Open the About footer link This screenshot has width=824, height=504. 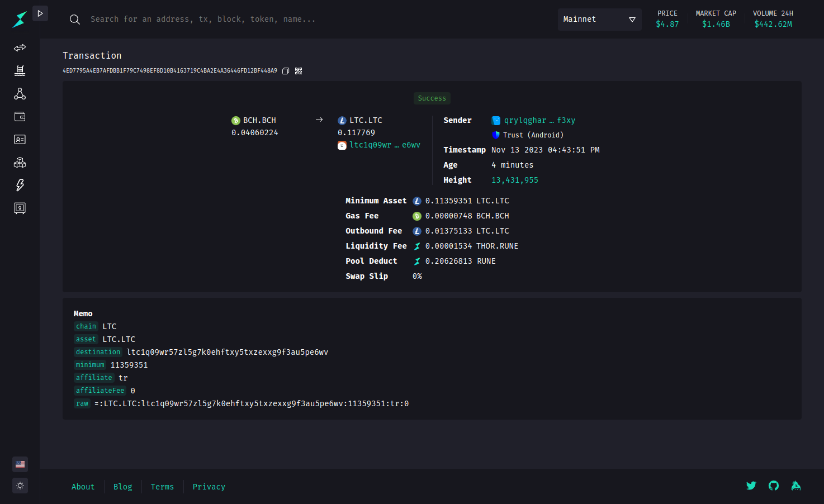click(x=83, y=487)
